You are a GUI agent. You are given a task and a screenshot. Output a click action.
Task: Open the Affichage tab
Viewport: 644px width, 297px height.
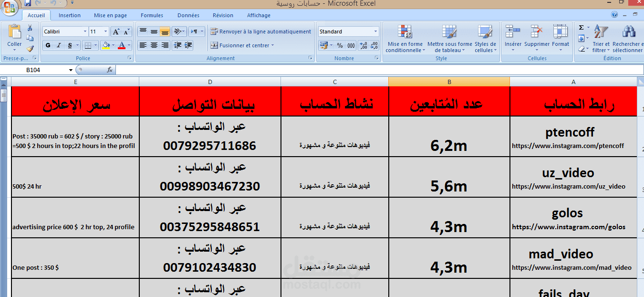coord(259,15)
